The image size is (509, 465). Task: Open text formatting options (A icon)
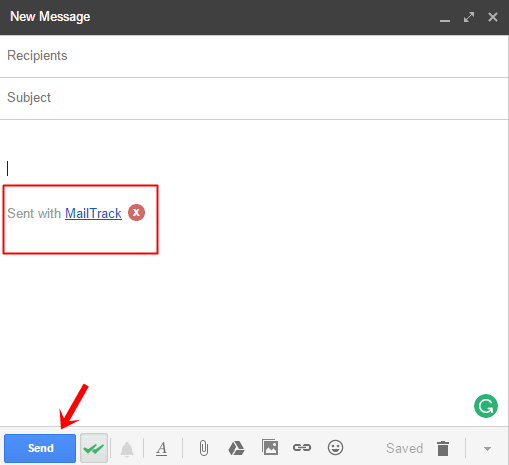(162, 448)
